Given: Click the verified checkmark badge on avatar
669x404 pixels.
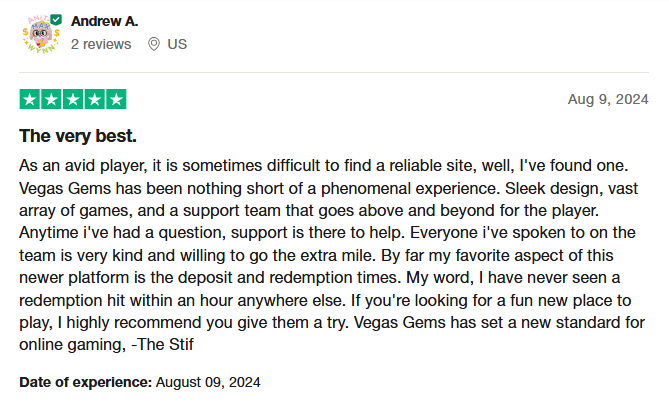Looking at the screenshot, I should click(x=56, y=20).
